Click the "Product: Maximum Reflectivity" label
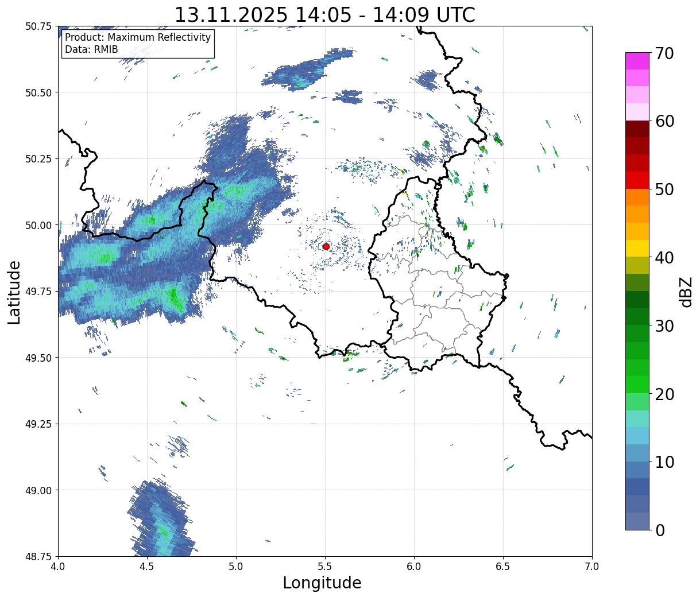Image resolution: width=700 pixels, height=597 pixels. (x=138, y=37)
